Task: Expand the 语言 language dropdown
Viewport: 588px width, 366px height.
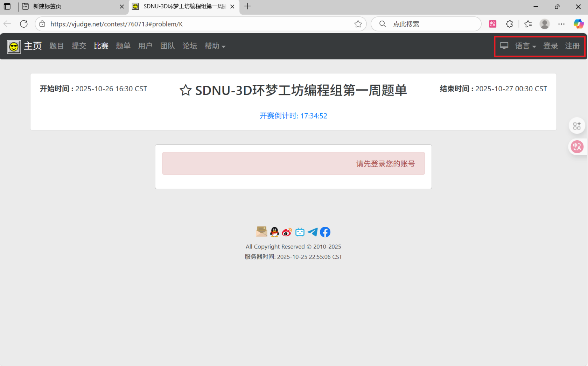Action: pos(525,46)
